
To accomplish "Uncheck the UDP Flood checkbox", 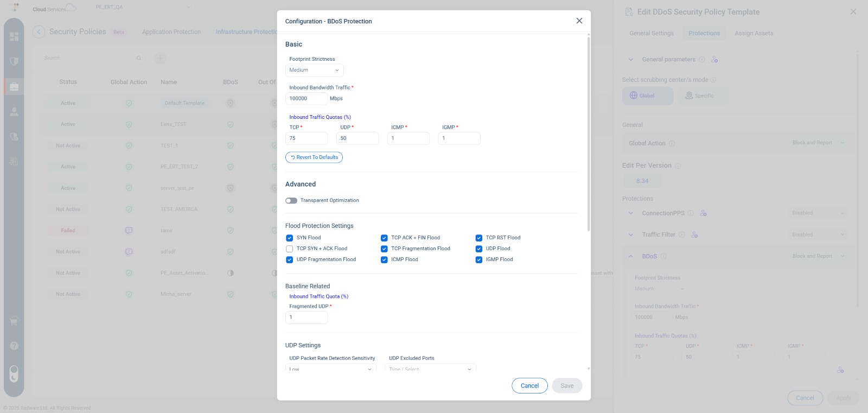I will click(479, 249).
